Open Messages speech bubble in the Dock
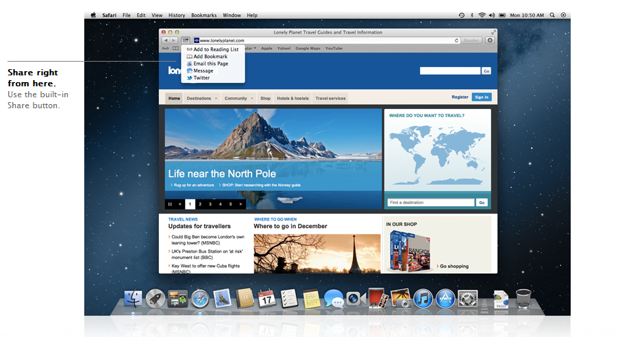 point(334,299)
